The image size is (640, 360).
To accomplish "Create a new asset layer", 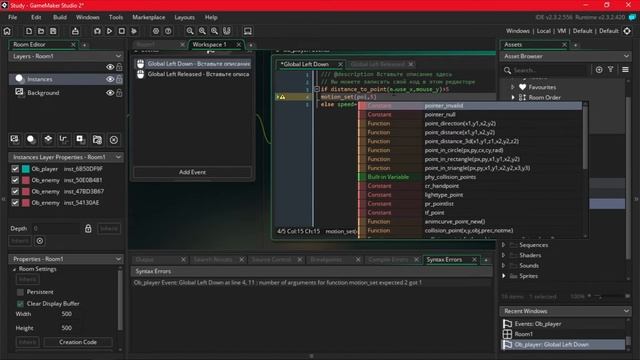I will 80,140.
